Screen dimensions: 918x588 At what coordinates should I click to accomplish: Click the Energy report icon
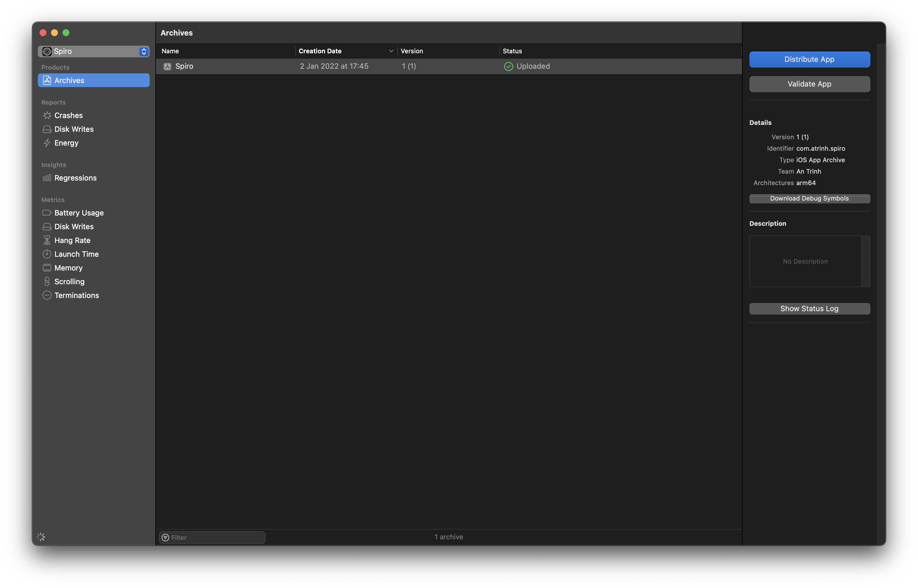tap(46, 142)
